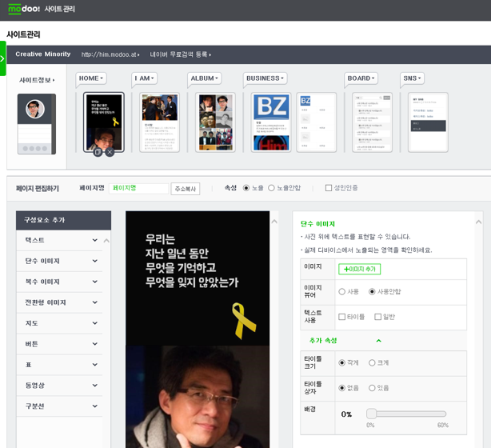Enable the 성인인증 checkbox

point(329,188)
